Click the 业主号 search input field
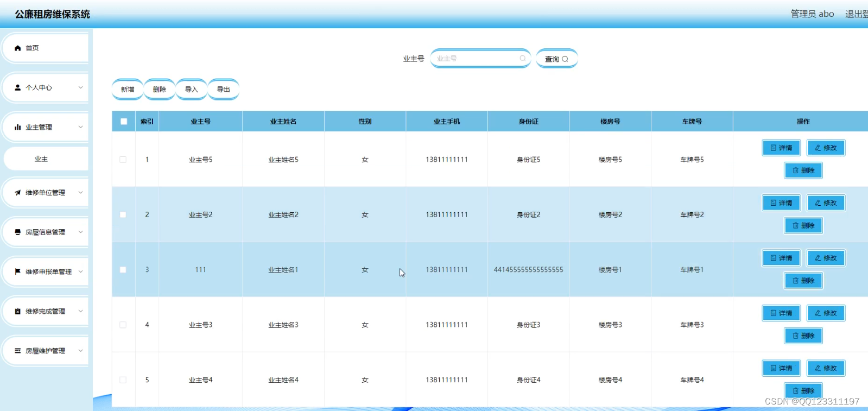The image size is (868, 411). (x=480, y=58)
